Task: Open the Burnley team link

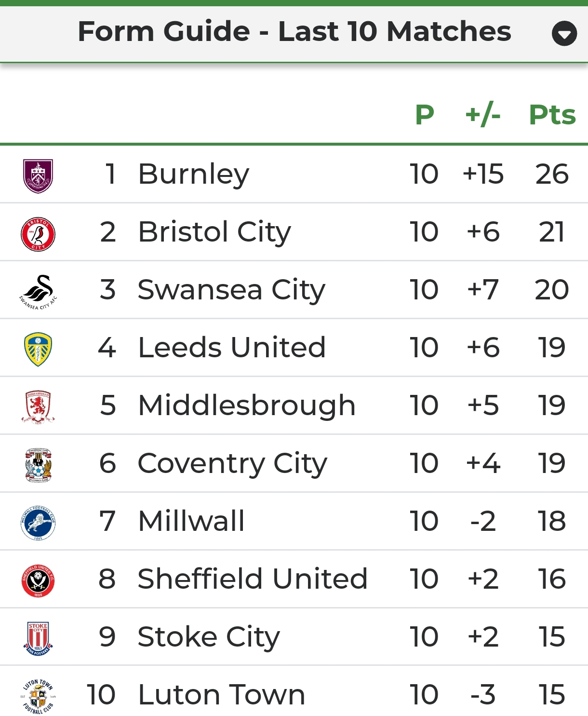Action: coord(193,174)
